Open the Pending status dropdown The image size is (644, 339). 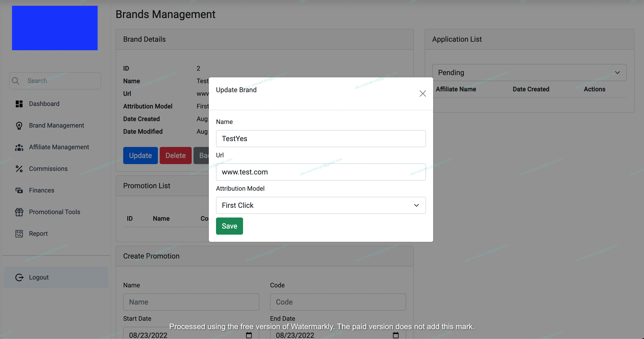[x=529, y=73]
